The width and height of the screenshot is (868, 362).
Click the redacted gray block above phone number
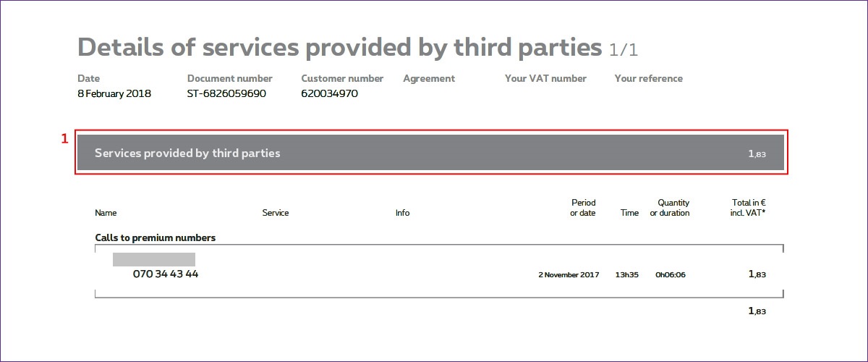tap(154, 259)
